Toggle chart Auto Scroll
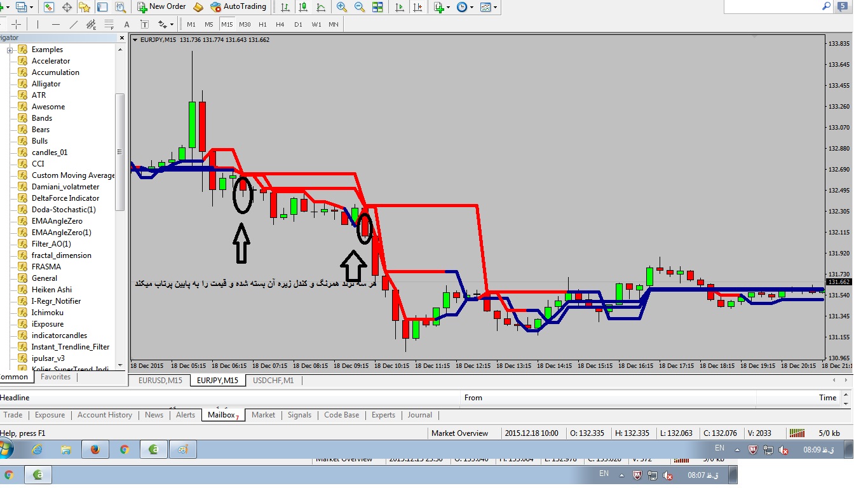Viewport: 868px width, 488px height. tap(399, 7)
